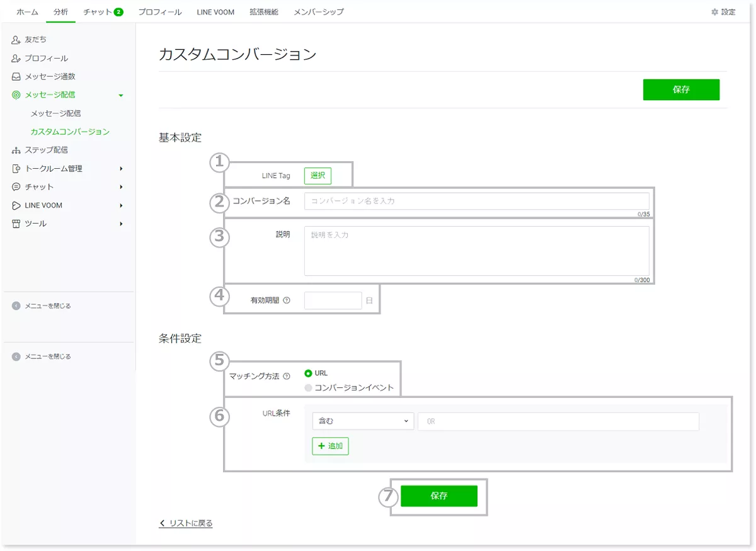Open the LINE VOOM top tab
The width and height of the screenshot is (756, 551).
[x=215, y=12]
